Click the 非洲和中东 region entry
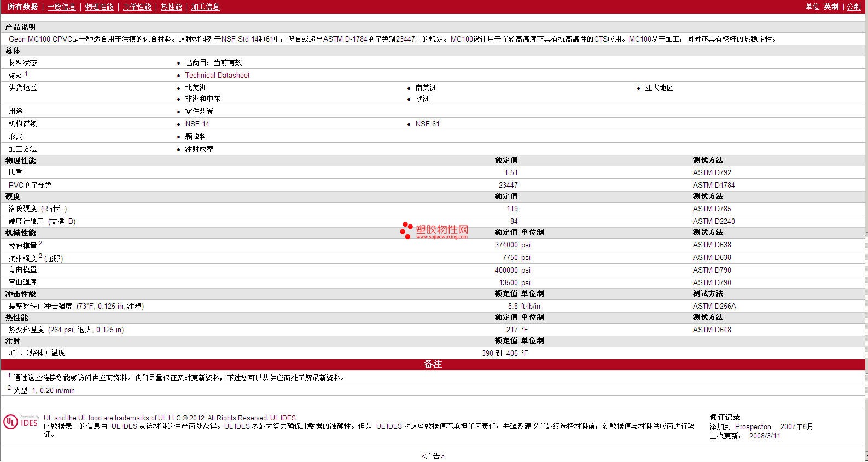The height and width of the screenshot is (462, 868). point(203,99)
